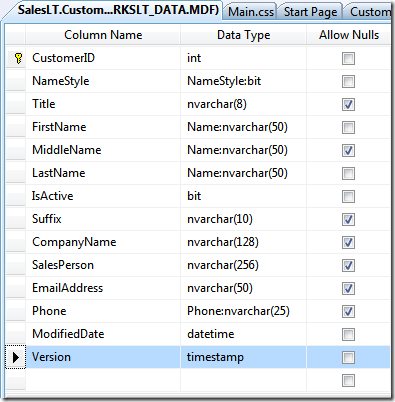Select the CustomerID column name cell
The height and width of the screenshot is (402, 395).
103,58
